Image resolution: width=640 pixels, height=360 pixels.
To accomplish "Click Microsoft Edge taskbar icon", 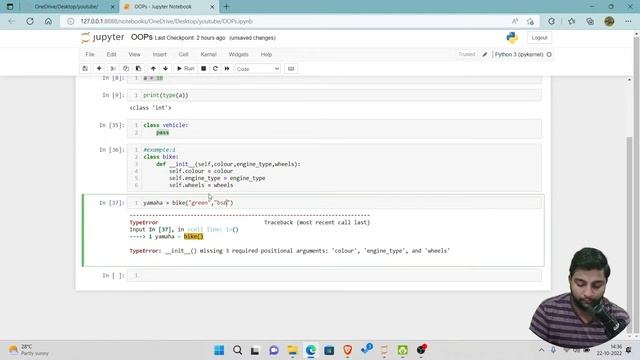I will tap(311, 350).
